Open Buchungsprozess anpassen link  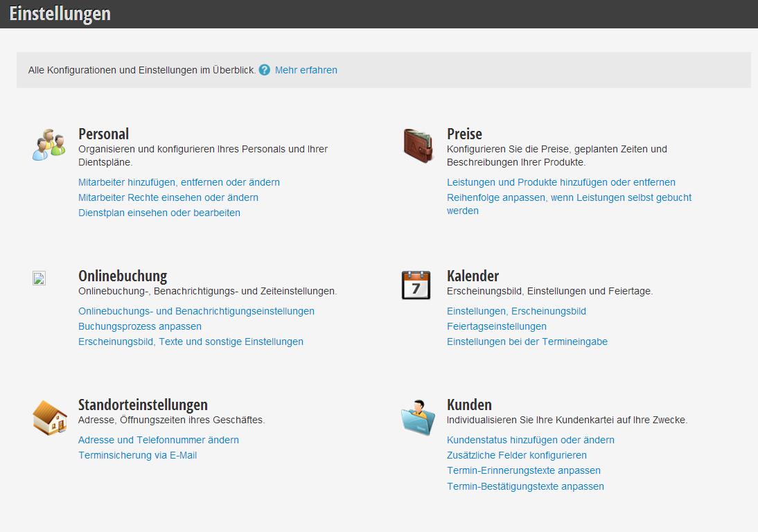pyautogui.click(x=140, y=326)
